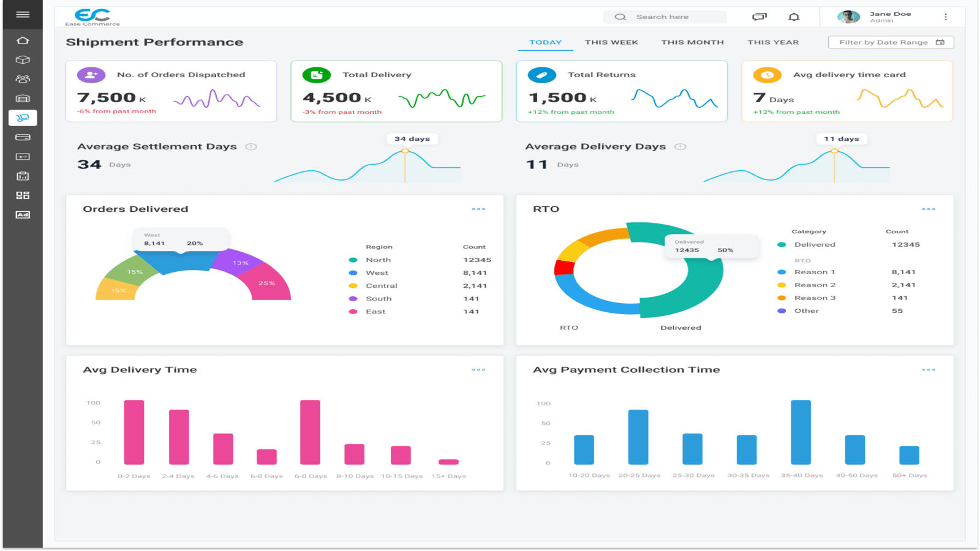Image resolution: width=980 pixels, height=551 pixels.
Task: Open Orders Delivered three-dot options menu
Action: pyautogui.click(x=478, y=209)
